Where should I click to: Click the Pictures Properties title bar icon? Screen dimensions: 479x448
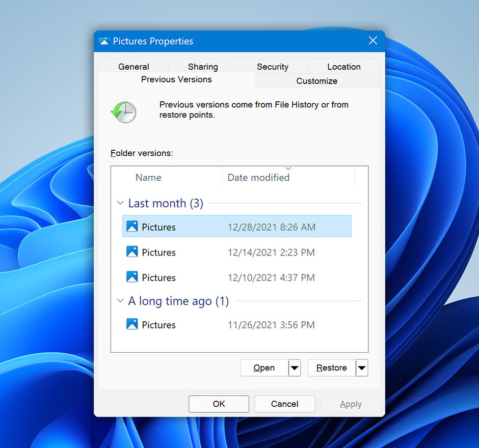104,41
